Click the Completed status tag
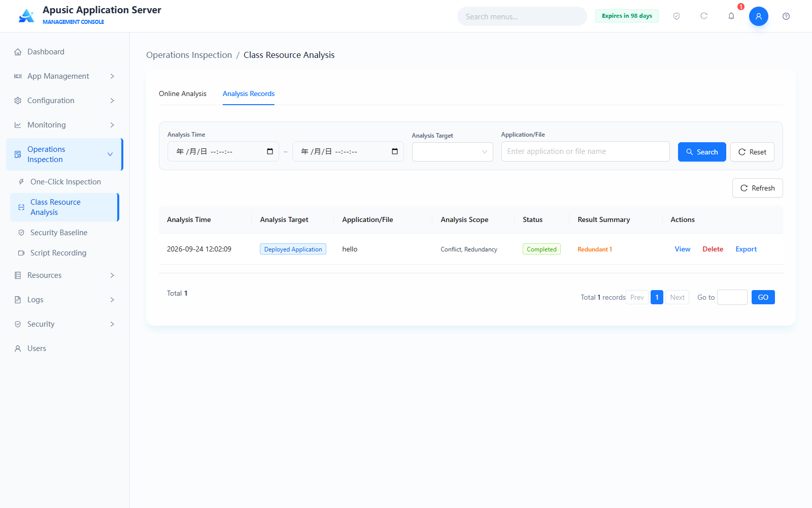The height and width of the screenshot is (508, 812). pyautogui.click(x=542, y=249)
